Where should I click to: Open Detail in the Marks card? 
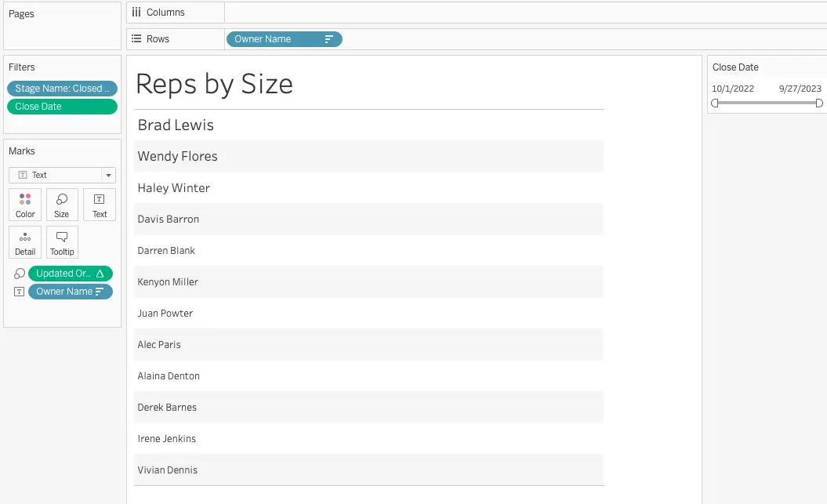point(24,242)
